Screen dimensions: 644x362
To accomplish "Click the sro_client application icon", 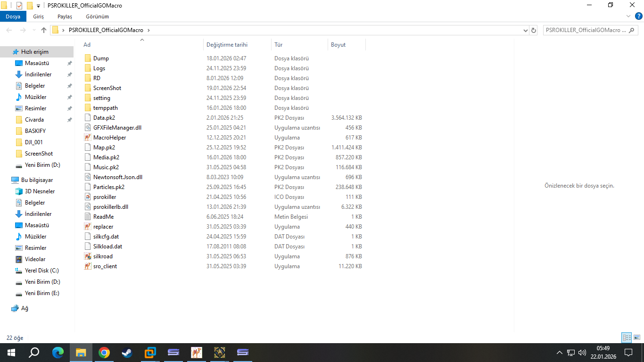I will pyautogui.click(x=88, y=266).
